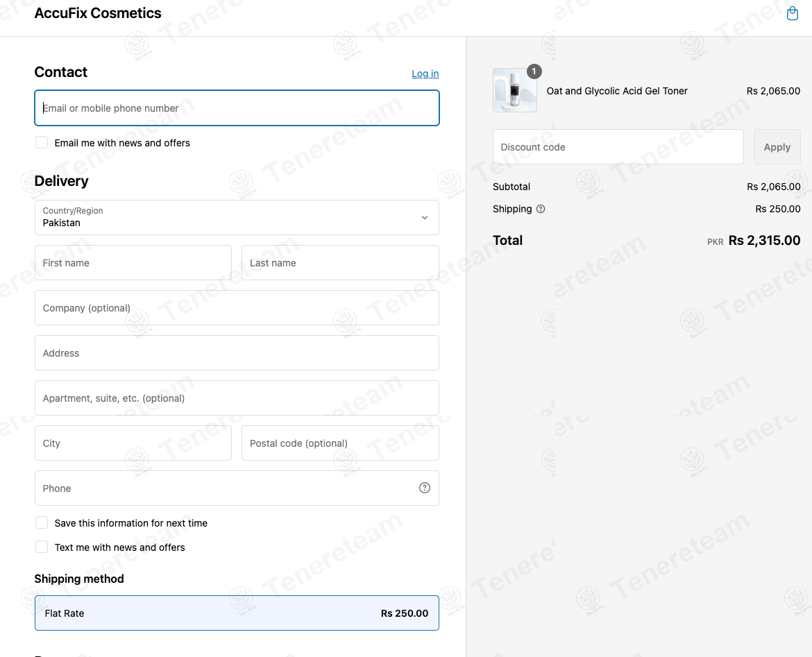Screen dimensions: 812x657
Task: Click the Shipping help question mark icon
Action: [x=540, y=209]
